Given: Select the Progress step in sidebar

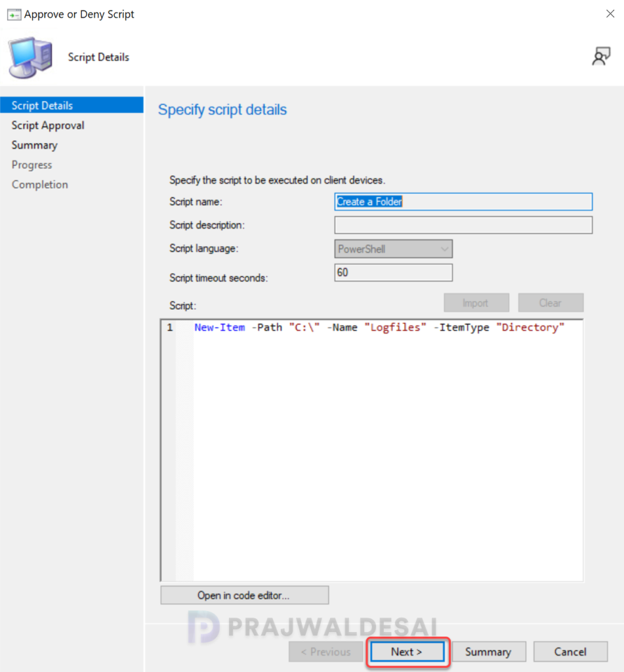Looking at the screenshot, I should pyautogui.click(x=31, y=165).
